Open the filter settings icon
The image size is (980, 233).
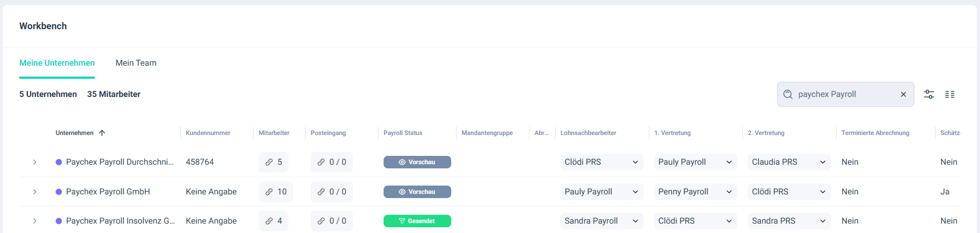coord(928,94)
